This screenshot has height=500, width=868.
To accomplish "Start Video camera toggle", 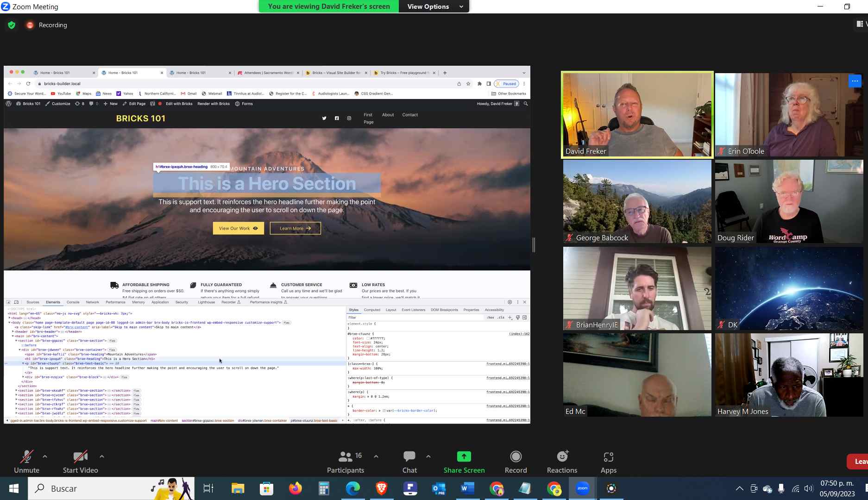I will [80, 462].
